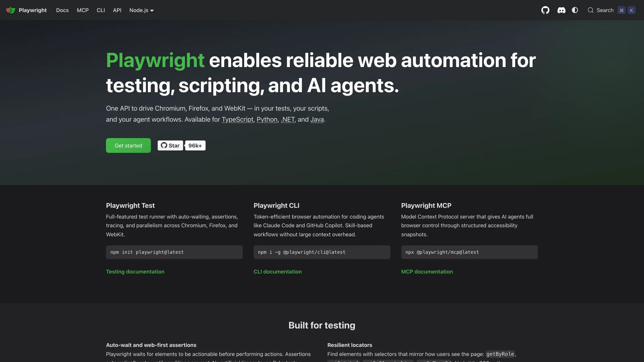The width and height of the screenshot is (644, 362).
Task: Click the Playwright Test heading
Action: pos(130,205)
